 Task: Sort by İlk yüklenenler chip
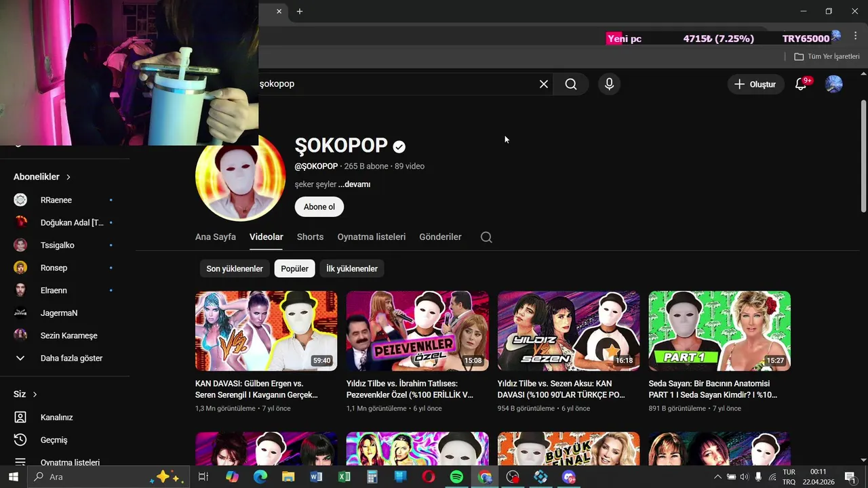click(x=352, y=268)
